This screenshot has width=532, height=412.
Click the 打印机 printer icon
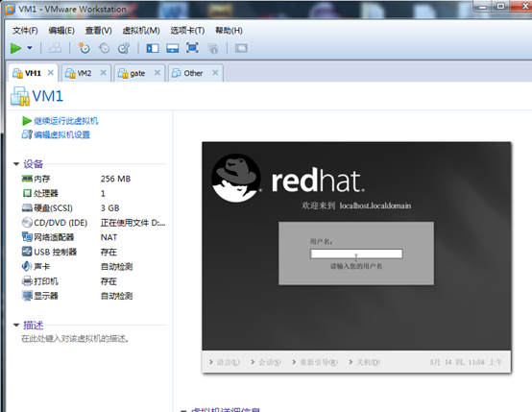27,281
